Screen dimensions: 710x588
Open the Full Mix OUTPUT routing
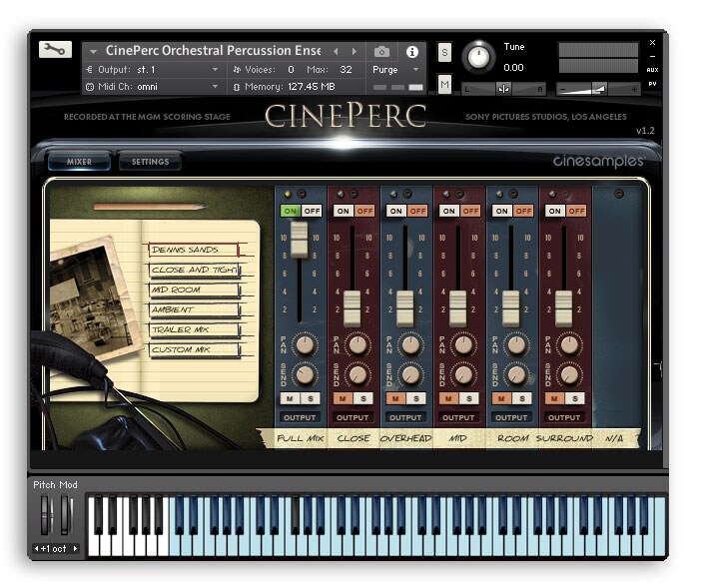tap(300, 417)
